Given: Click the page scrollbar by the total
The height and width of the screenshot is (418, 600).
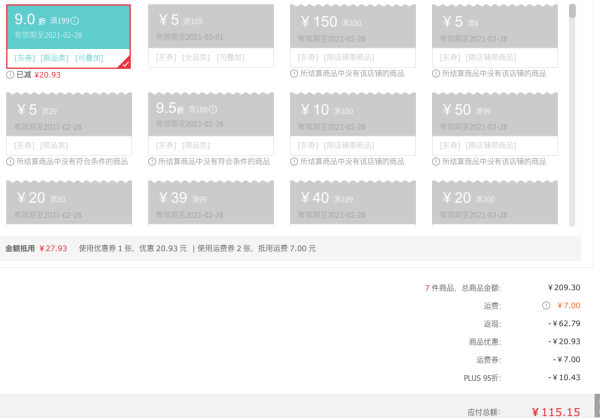Looking at the screenshot, I should click(597, 406).
